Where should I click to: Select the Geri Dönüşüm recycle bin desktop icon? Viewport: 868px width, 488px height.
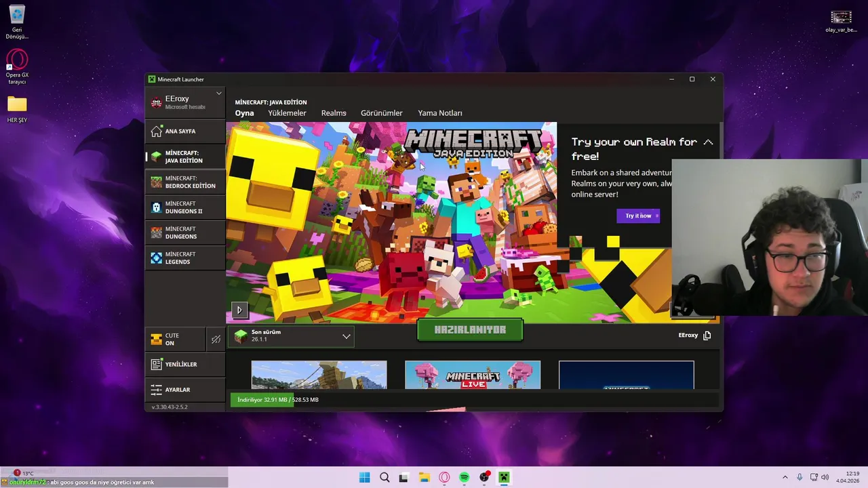coord(17,22)
